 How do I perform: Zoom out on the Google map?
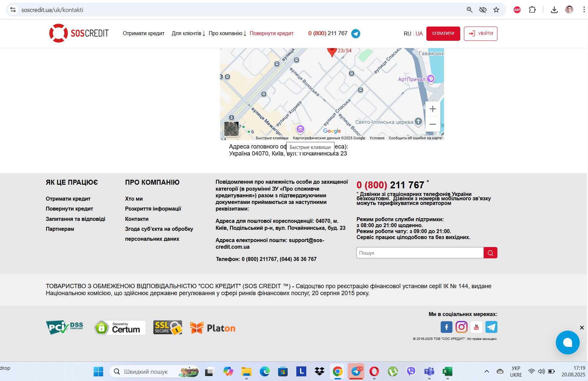click(433, 124)
